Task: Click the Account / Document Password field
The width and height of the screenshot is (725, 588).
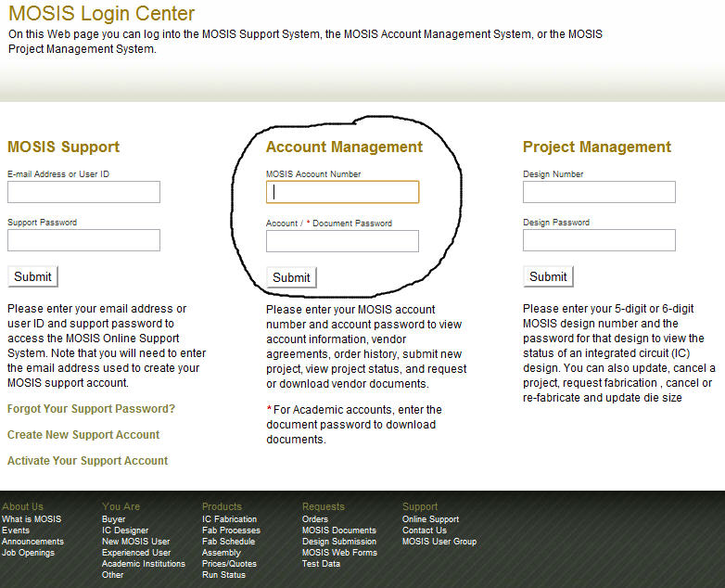Action: [x=343, y=241]
